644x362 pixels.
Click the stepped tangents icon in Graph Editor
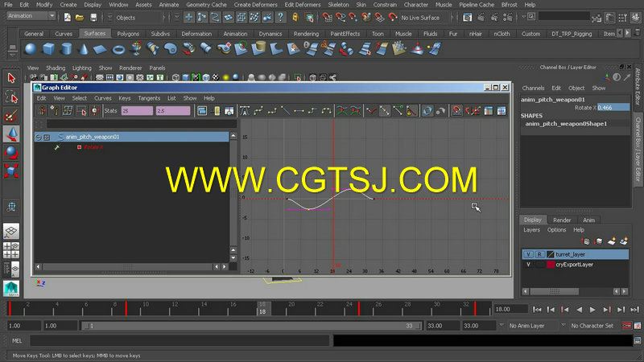[312, 111]
